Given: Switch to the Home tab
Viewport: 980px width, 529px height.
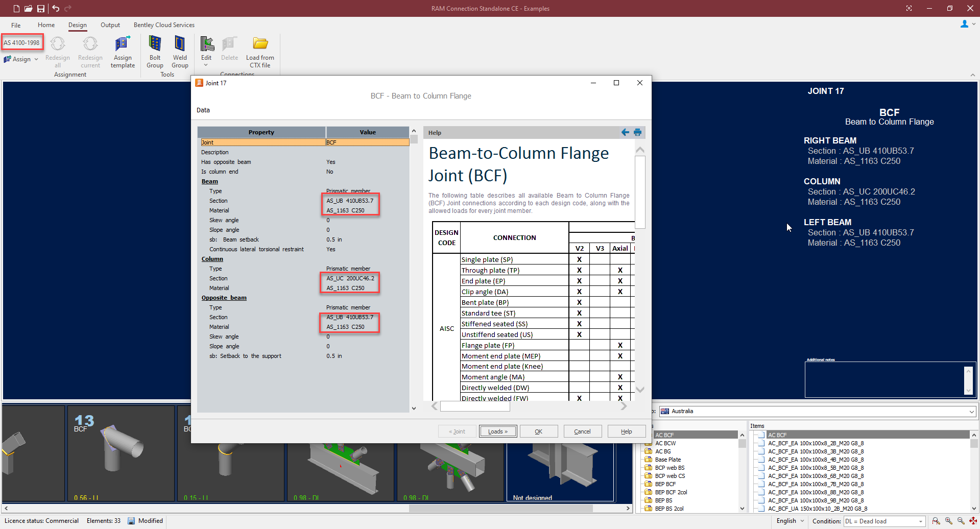Looking at the screenshot, I should [x=46, y=25].
